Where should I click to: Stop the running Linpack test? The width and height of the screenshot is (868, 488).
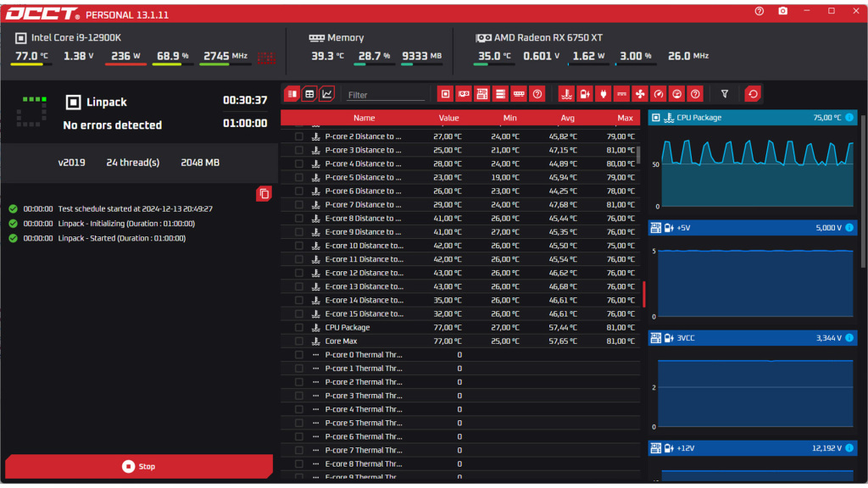point(139,466)
